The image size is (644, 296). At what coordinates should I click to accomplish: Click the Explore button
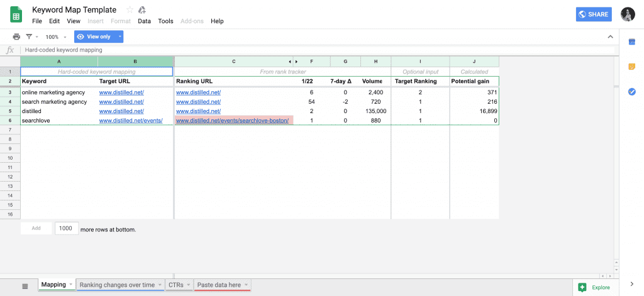(x=595, y=287)
